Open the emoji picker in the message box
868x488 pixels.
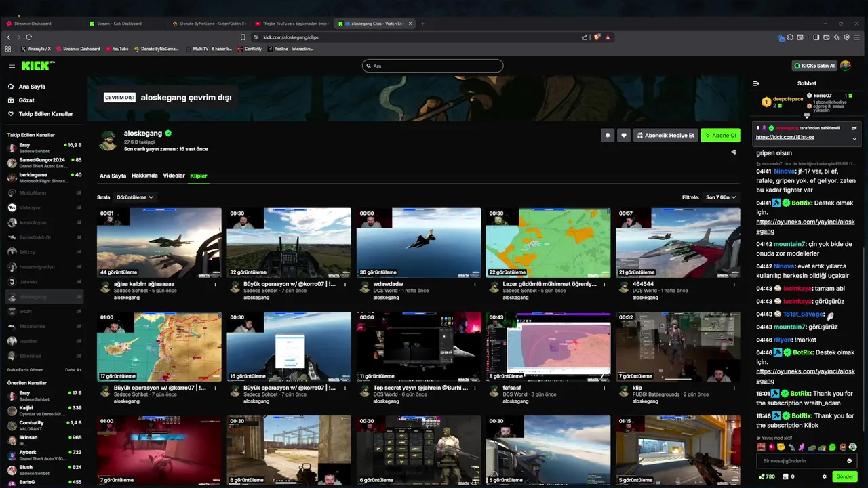849,461
